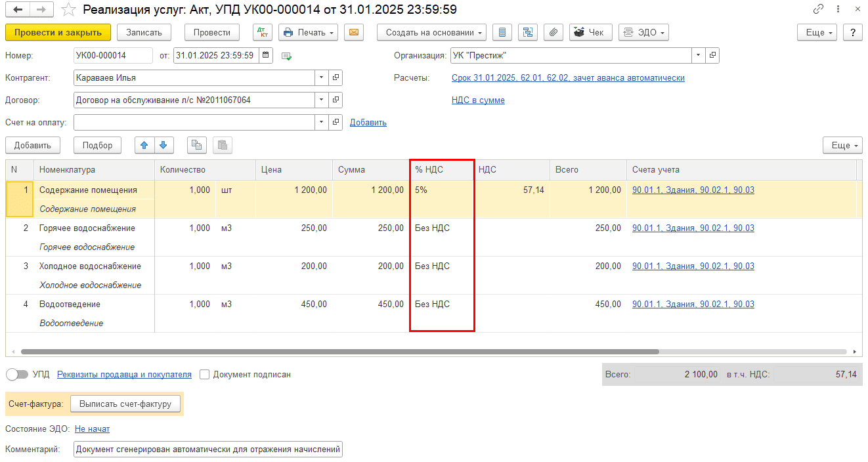Move selected row up with arrow icon
Viewport: 868px width, 462px height.
tap(144, 145)
